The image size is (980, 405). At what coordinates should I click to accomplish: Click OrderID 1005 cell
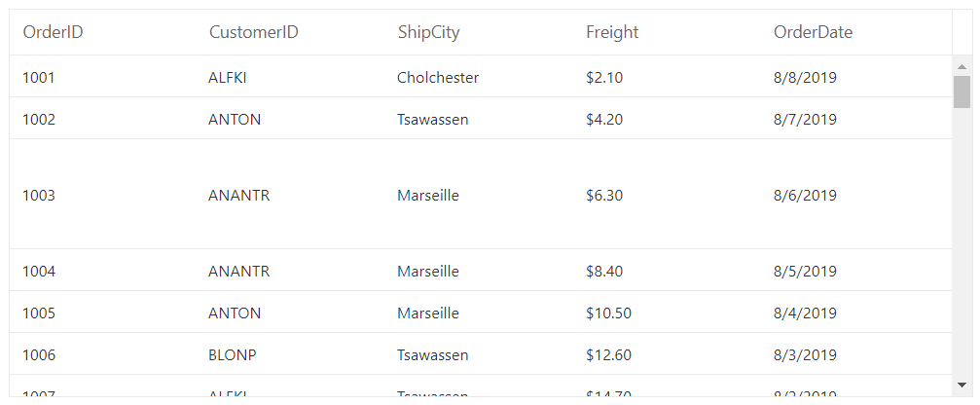[x=103, y=313]
